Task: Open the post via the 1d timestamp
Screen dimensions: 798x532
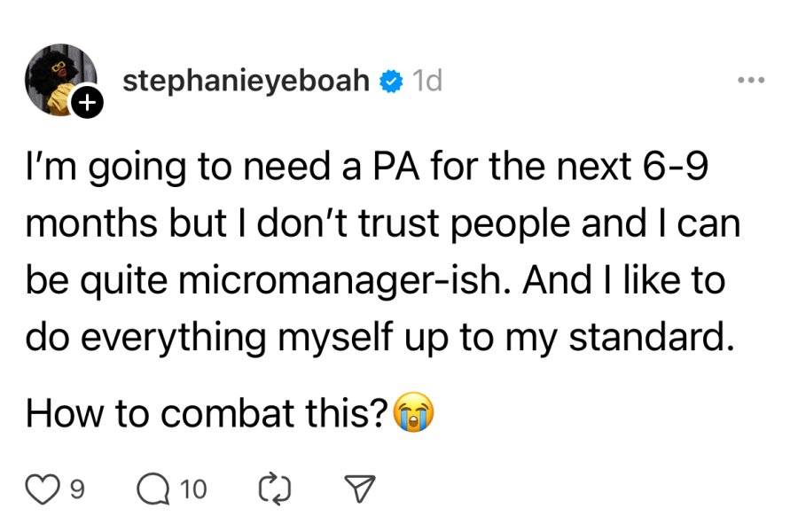Action: coord(427,82)
